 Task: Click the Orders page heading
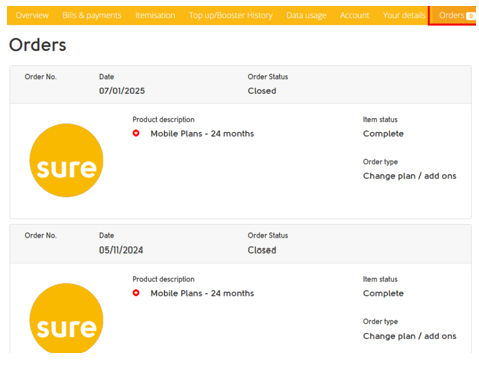38,45
